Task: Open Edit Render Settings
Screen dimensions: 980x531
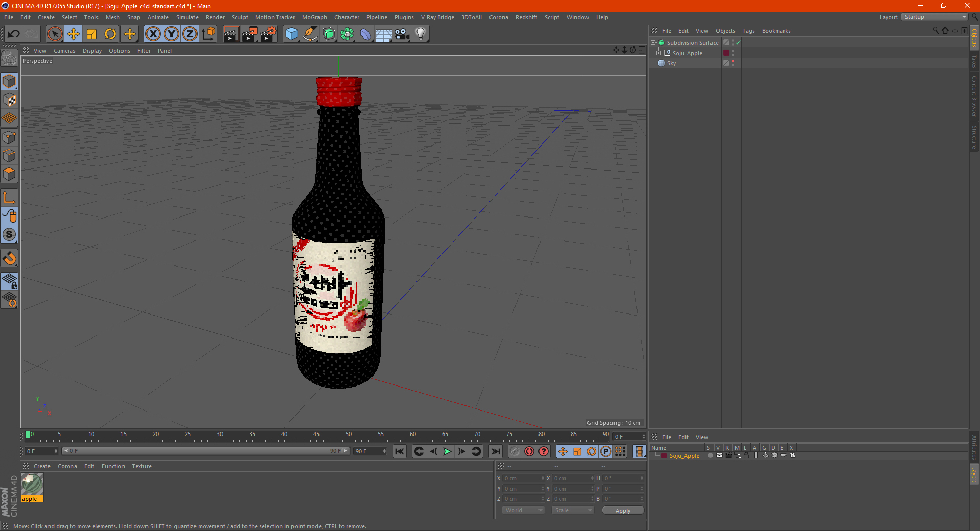Action: point(268,34)
